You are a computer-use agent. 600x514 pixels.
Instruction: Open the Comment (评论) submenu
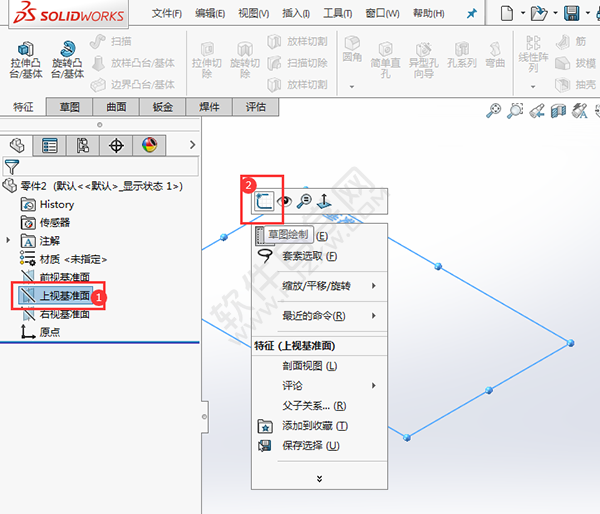click(320, 386)
